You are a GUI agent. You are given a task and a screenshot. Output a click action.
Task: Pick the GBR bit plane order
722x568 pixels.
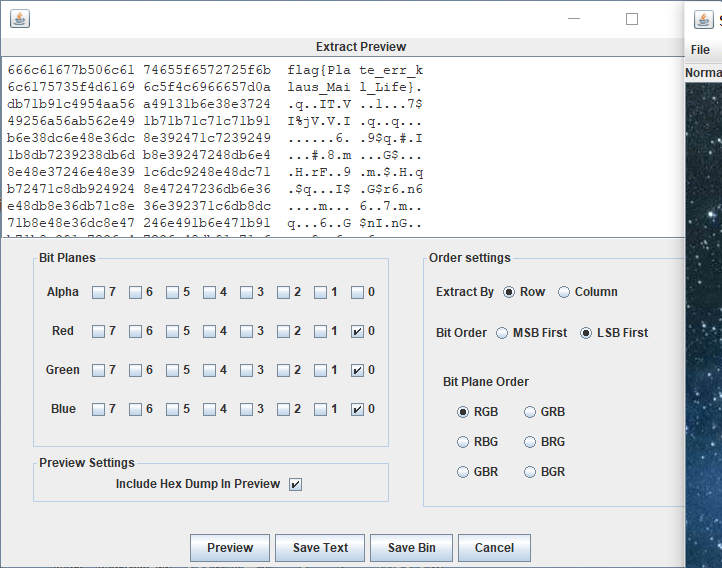pyautogui.click(x=463, y=472)
